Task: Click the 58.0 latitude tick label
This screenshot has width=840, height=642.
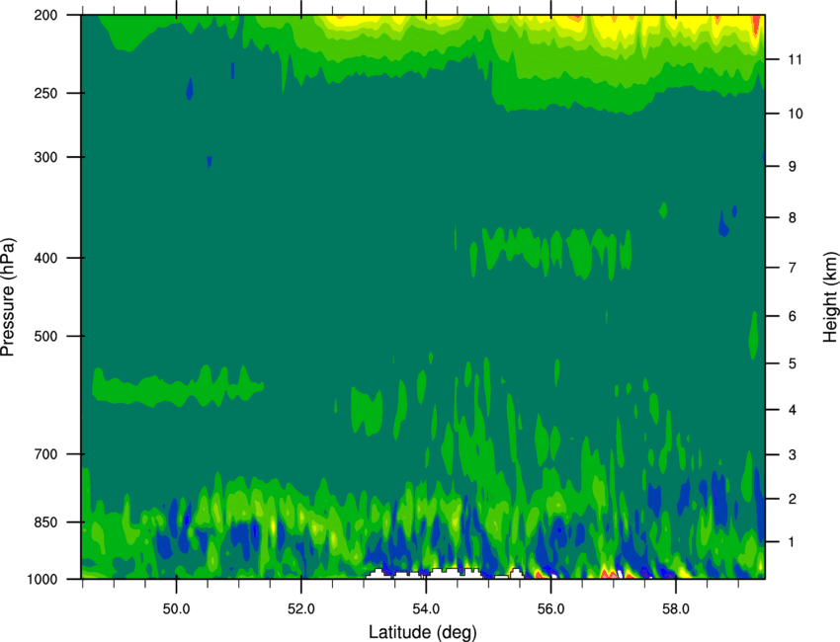Action: [676, 609]
